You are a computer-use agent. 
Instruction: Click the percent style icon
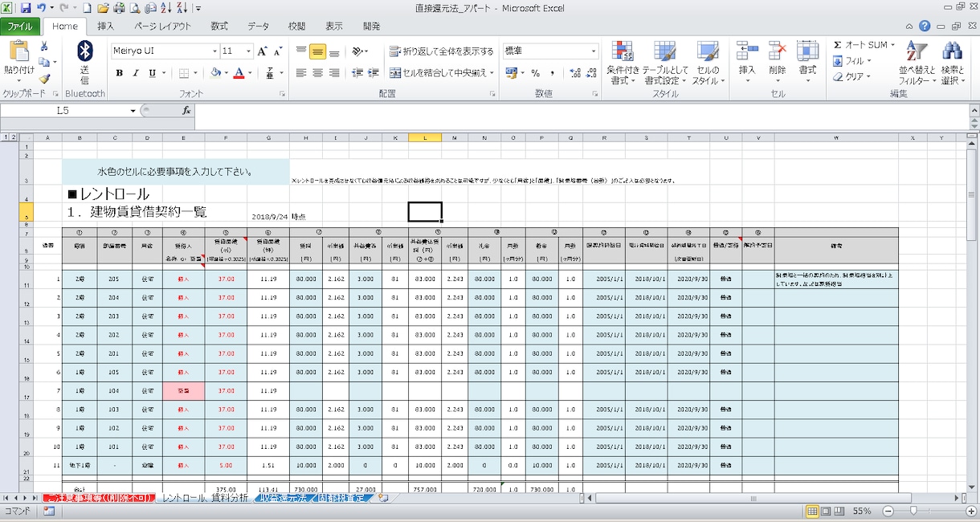point(535,73)
